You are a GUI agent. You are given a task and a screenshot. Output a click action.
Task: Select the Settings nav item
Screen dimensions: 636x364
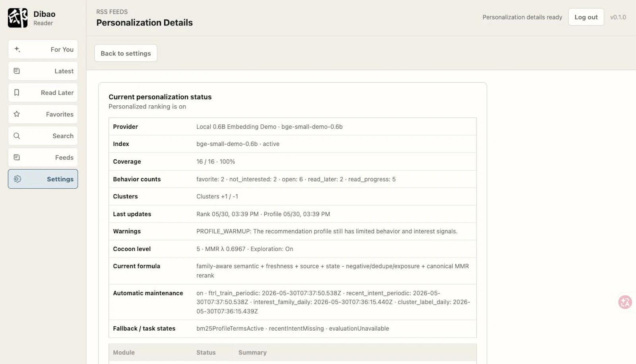coord(43,179)
